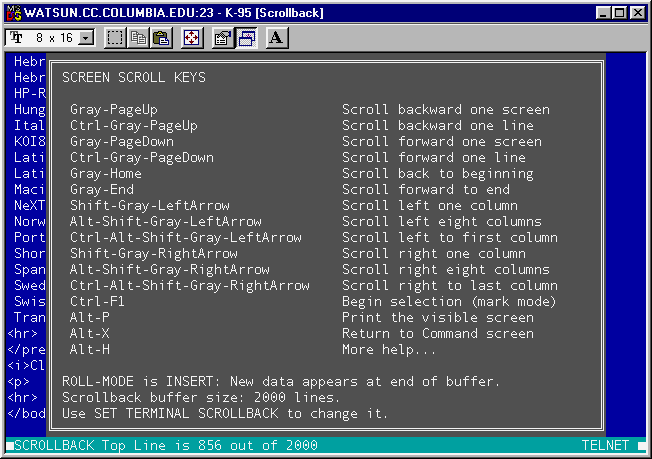Click 'Scroll forward to end' description

[x=426, y=190]
